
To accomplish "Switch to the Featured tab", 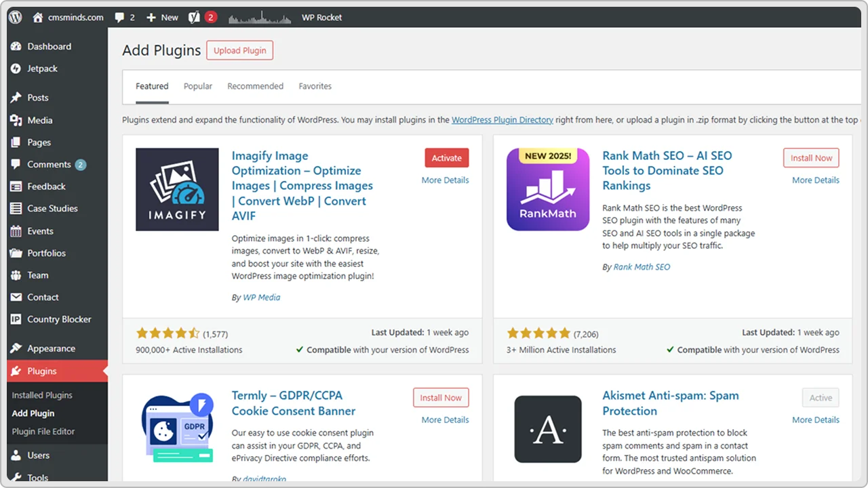I will coord(152,86).
